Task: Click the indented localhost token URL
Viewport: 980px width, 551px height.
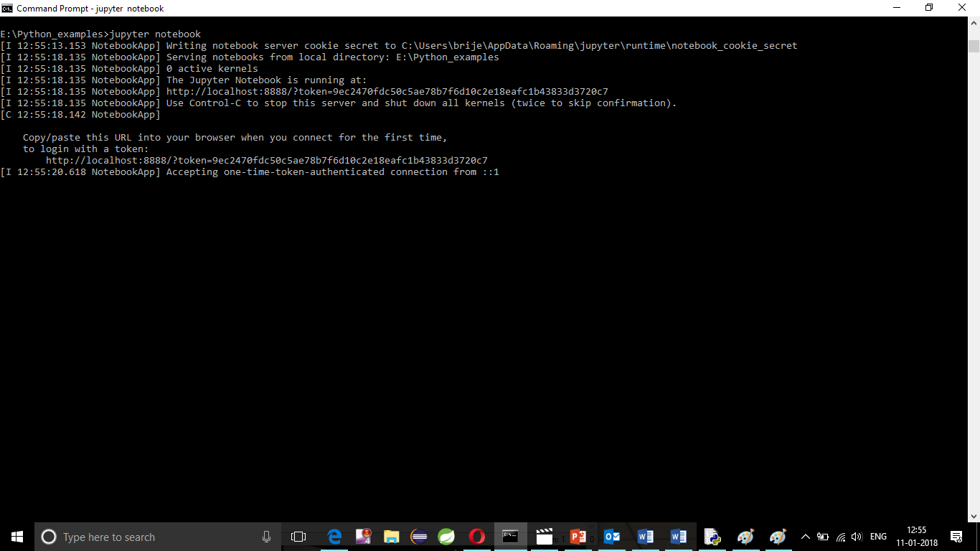Action: 267,160
